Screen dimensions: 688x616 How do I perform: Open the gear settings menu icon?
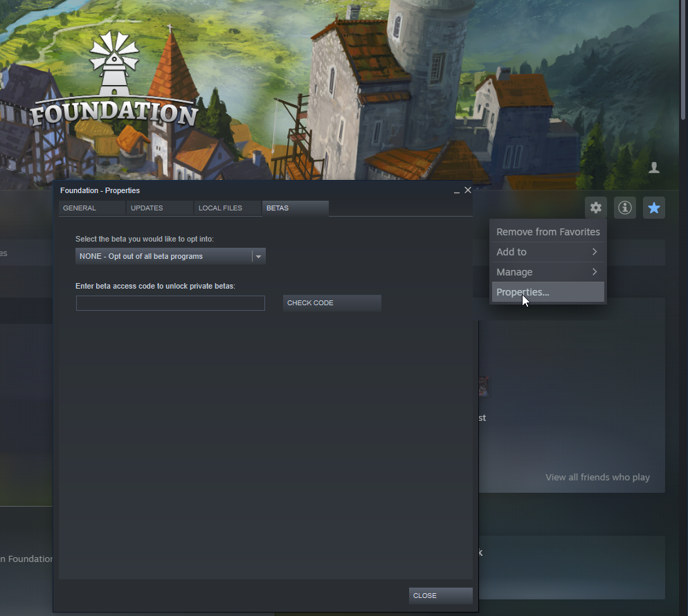click(595, 208)
